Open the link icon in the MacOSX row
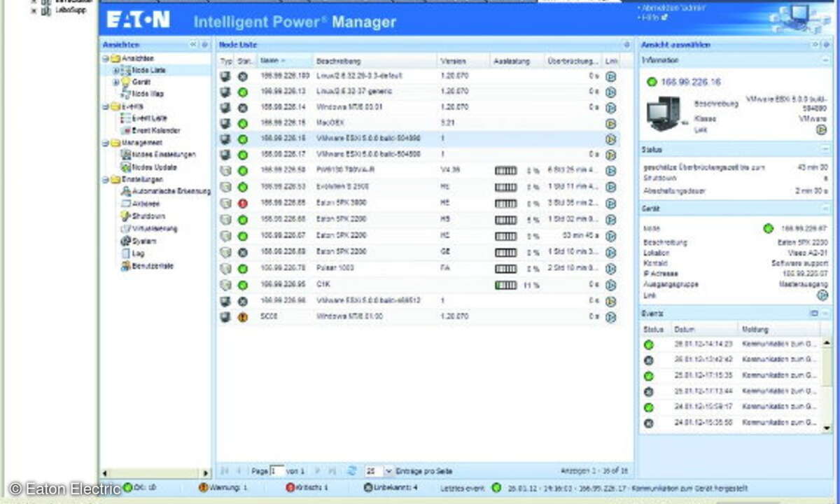 (x=610, y=123)
